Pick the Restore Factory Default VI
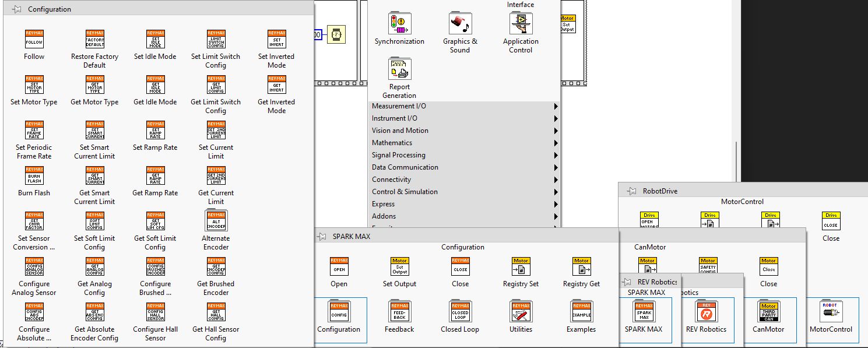Screen dimensions: 868x348 (x=95, y=39)
